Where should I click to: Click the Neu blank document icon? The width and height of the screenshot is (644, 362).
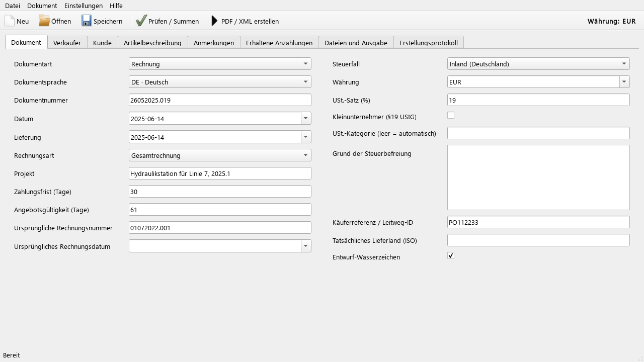coord(10,21)
